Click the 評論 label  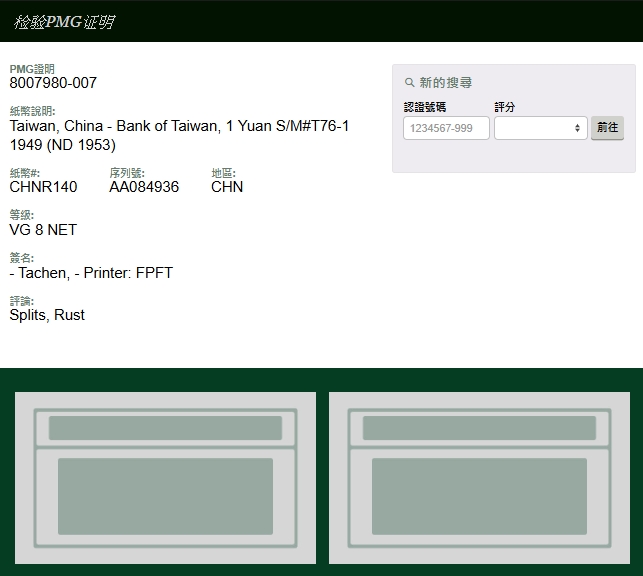pyautogui.click(x=21, y=301)
